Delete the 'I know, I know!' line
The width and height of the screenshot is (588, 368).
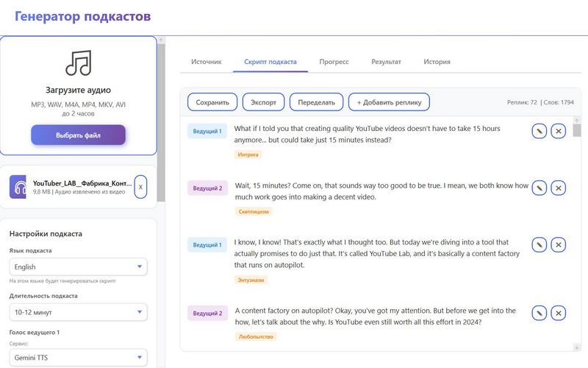pos(559,245)
